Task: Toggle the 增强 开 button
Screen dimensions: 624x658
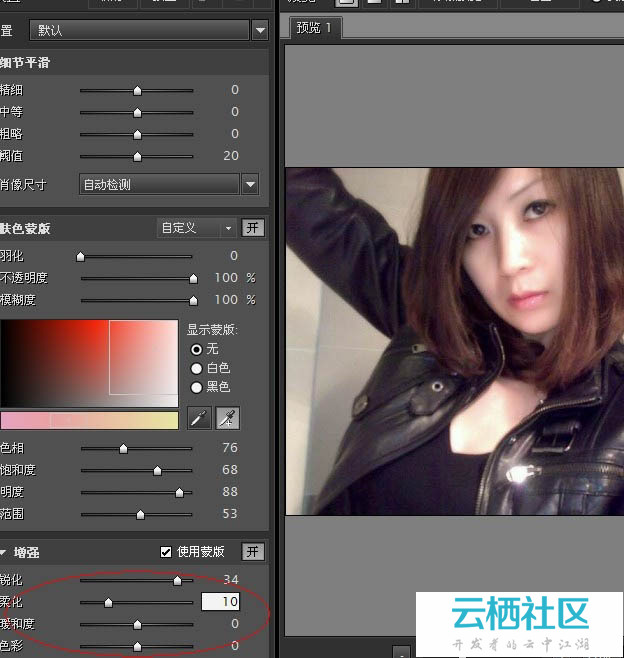Action: point(253,551)
